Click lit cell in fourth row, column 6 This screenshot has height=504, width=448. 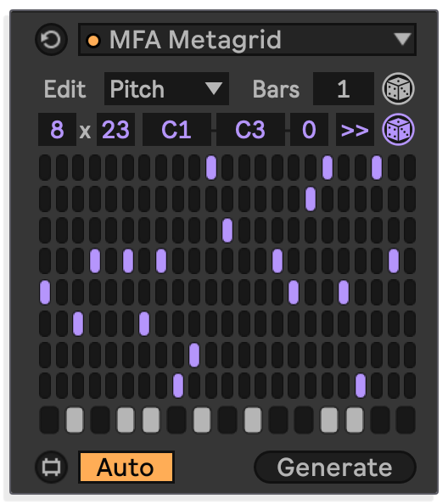[x=128, y=261]
